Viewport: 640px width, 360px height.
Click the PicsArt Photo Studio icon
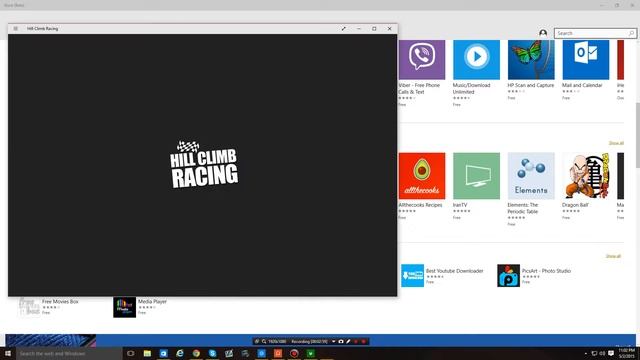[x=509, y=276]
